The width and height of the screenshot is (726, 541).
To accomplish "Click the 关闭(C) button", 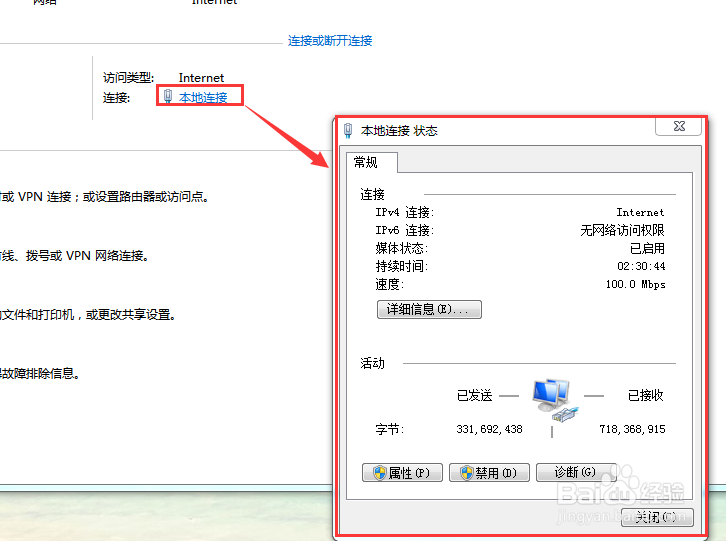I will [657, 517].
